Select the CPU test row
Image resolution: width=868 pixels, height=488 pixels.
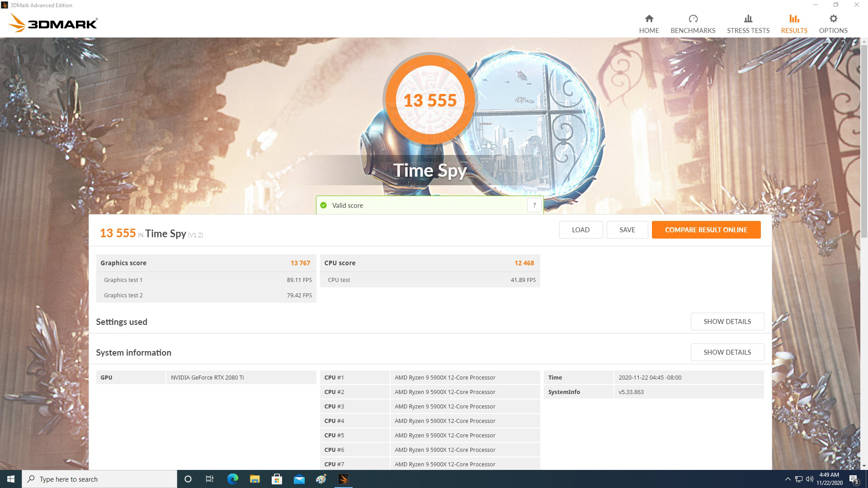430,280
